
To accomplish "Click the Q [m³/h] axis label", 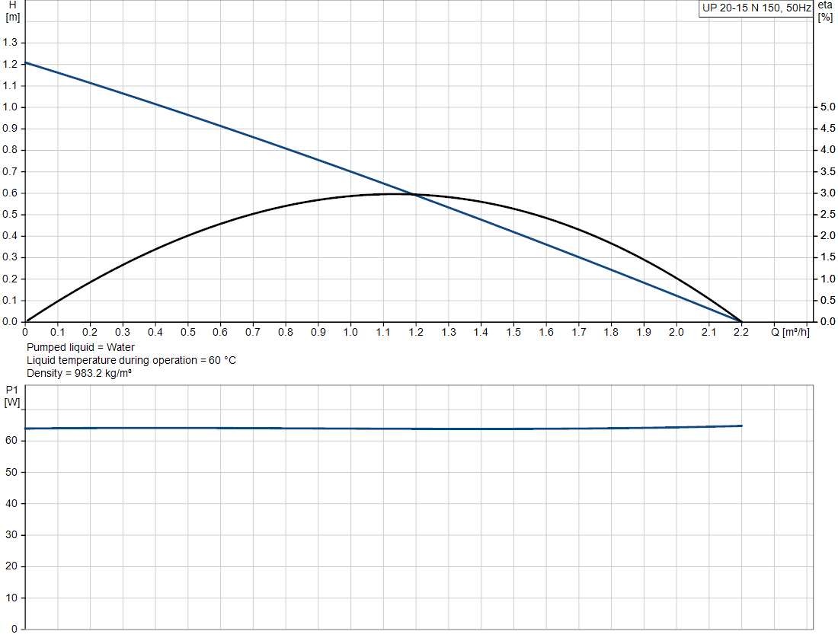I will (x=790, y=332).
